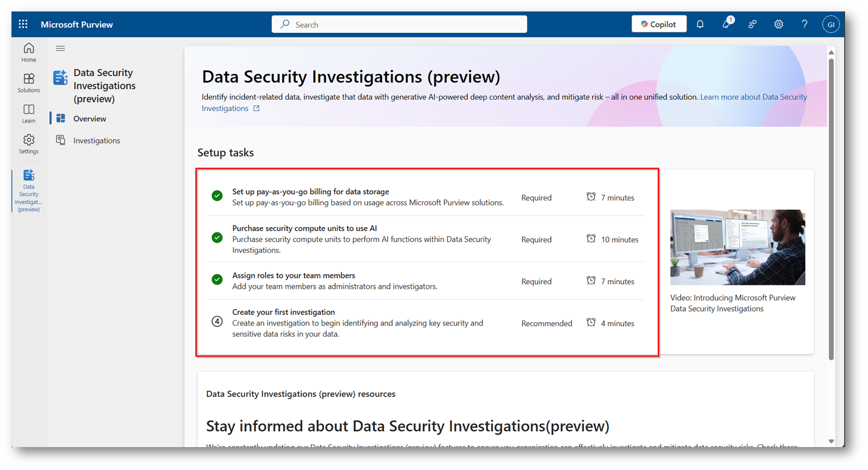Open Learn more about Data Security Investigations link
The width and height of the screenshot is (868, 470).
tap(753, 97)
